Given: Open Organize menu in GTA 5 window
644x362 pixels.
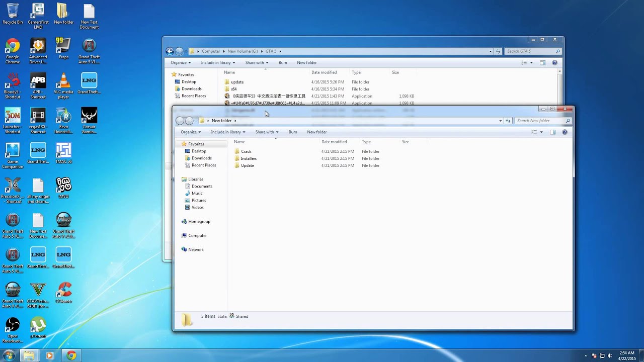Looking at the screenshot, I should tap(181, 63).
